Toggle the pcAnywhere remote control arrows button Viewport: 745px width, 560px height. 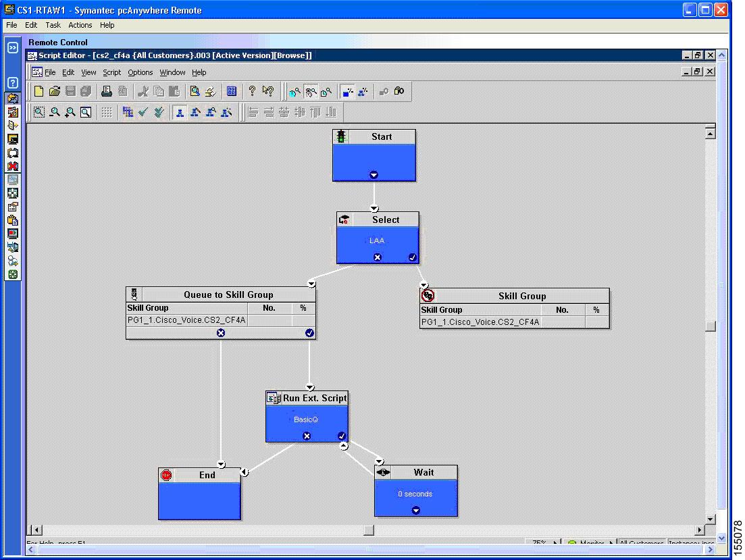pyautogui.click(x=13, y=98)
